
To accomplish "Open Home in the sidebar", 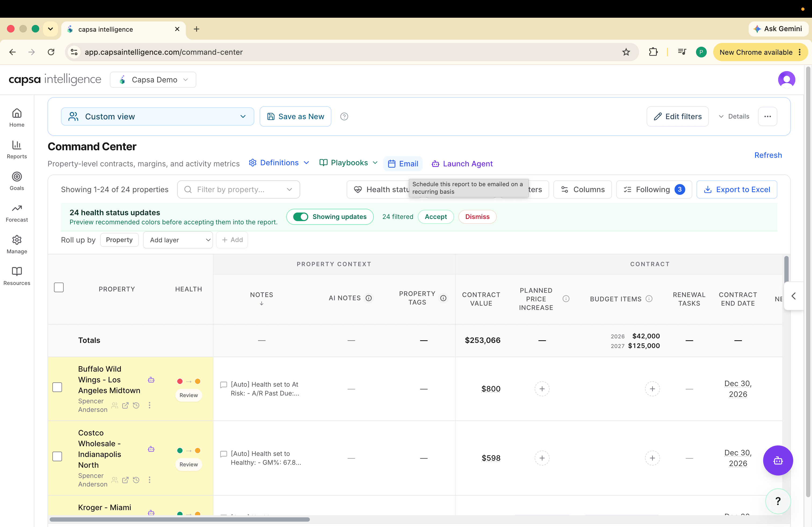I will point(17,118).
